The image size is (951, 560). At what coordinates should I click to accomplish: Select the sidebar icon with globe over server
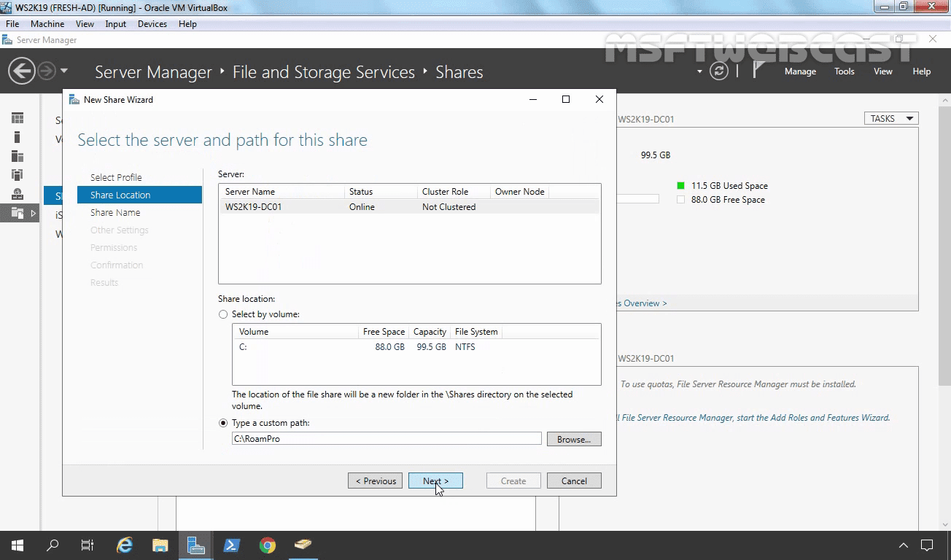[18, 194]
